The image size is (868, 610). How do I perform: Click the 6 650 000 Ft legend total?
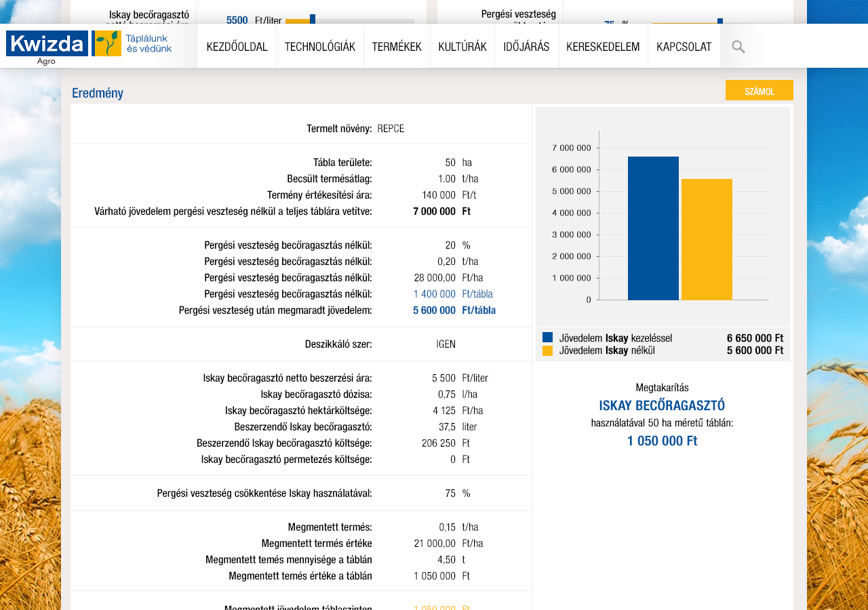[x=755, y=338]
